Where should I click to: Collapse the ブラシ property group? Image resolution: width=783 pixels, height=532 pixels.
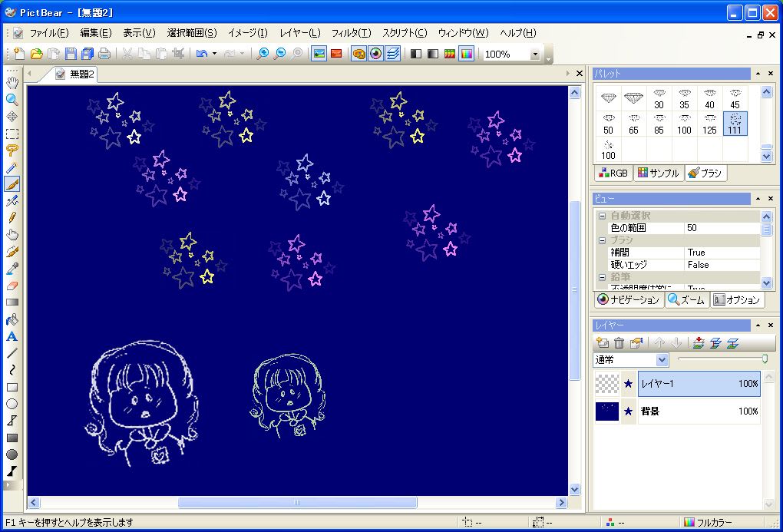tap(603, 240)
